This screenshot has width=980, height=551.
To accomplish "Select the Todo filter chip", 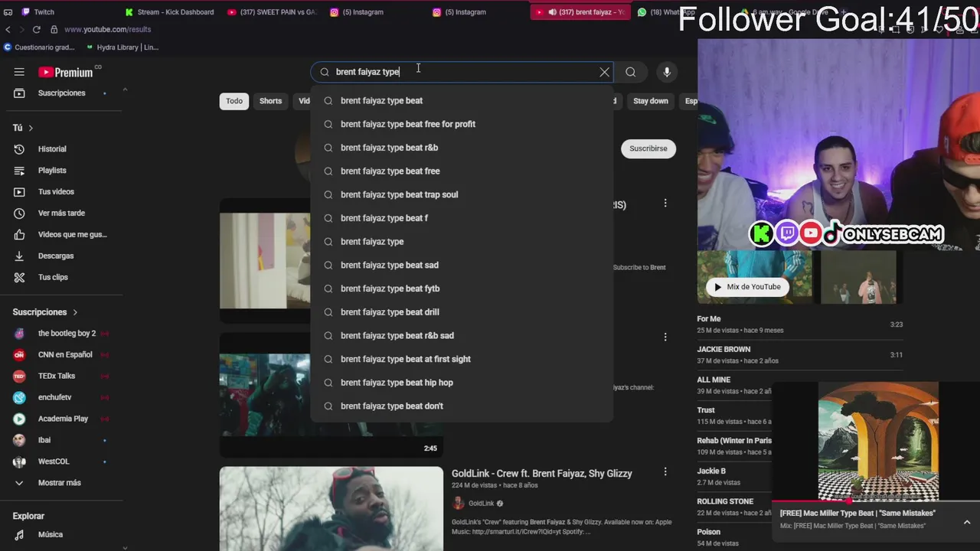I will [234, 101].
